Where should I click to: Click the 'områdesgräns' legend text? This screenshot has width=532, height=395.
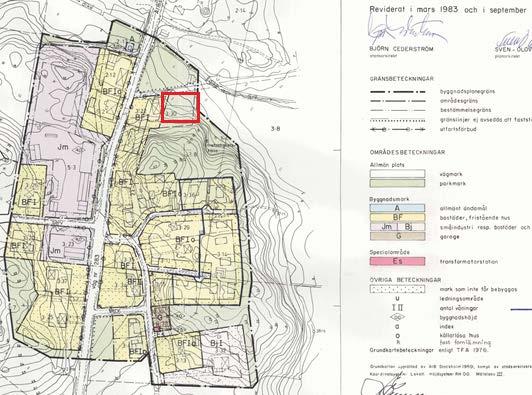(x=459, y=101)
